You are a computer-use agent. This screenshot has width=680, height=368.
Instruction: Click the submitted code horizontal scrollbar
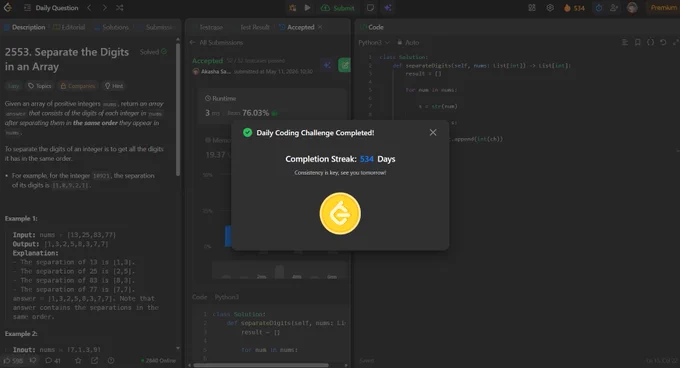click(x=261, y=365)
